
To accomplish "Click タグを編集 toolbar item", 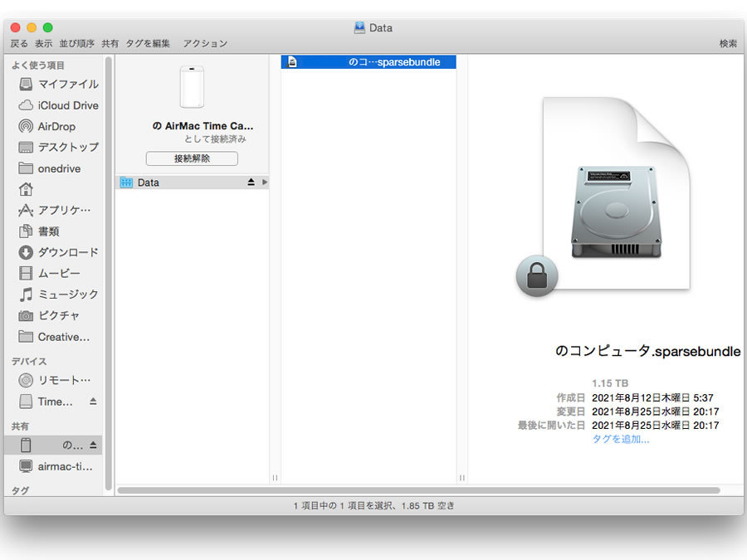I will (148, 43).
